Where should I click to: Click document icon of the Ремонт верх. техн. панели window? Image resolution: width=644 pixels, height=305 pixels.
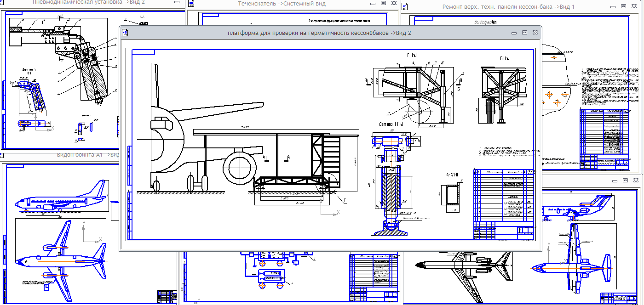tap(404, 7)
